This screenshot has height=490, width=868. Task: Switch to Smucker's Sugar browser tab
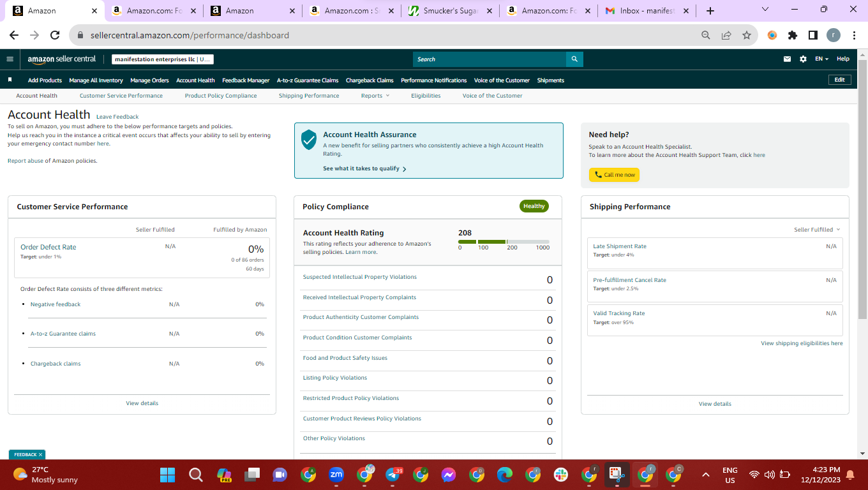[452, 11]
